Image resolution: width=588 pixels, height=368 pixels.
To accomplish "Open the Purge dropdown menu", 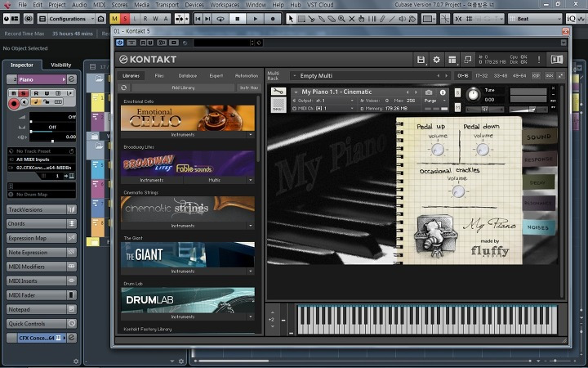I will tap(435, 101).
